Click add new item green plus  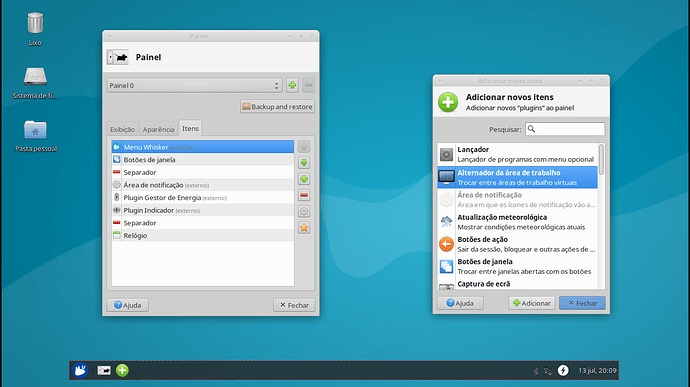tap(304, 179)
